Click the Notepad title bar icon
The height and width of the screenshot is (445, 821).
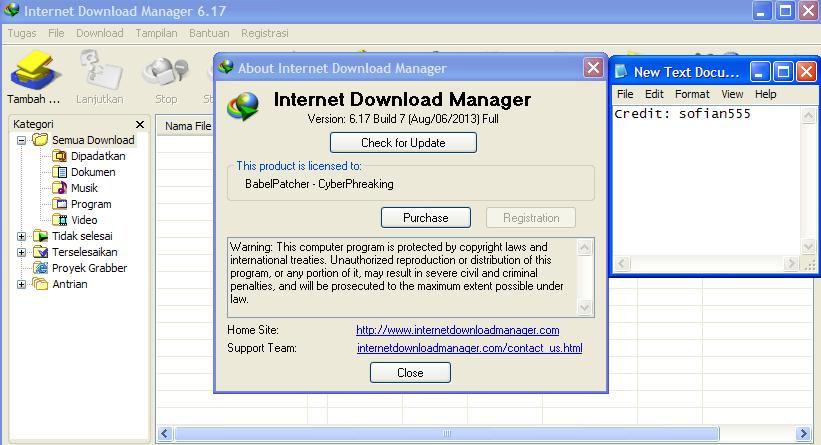(621, 72)
